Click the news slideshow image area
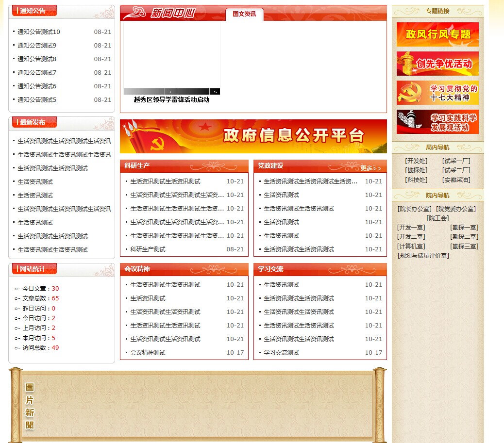 (x=171, y=55)
